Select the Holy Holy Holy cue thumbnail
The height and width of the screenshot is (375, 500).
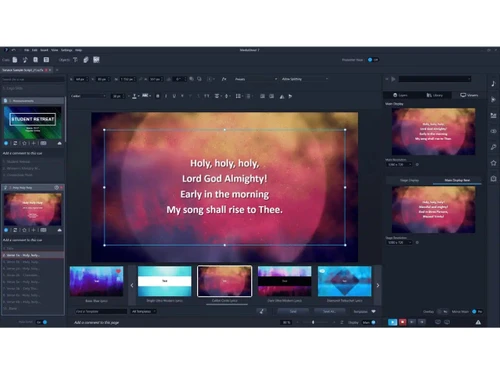[x=33, y=209]
